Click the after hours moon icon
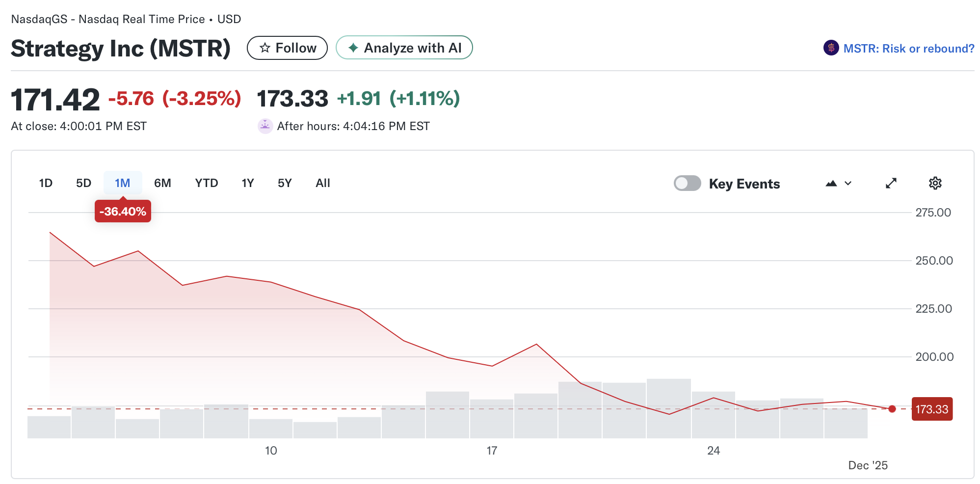The image size is (980, 484). [x=265, y=126]
